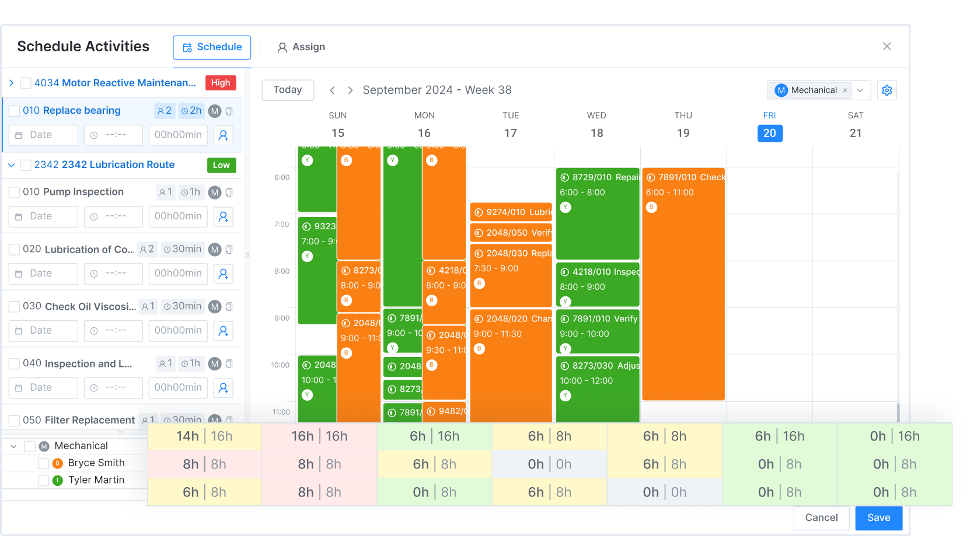The image size is (970, 560).
Task: Jump to Today in the calendar
Action: [287, 90]
